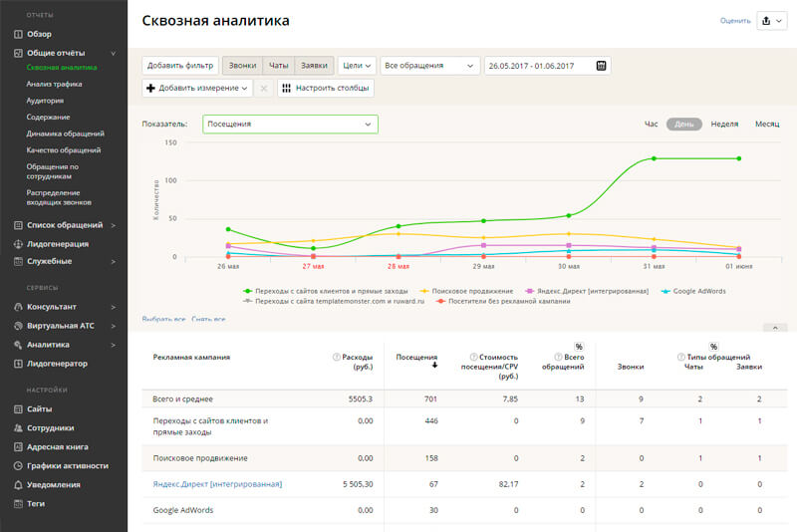Image resolution: width=797 pixels, height=532 pixels.
Task: Switch chart grouping to Неделя
Action: 724,124
